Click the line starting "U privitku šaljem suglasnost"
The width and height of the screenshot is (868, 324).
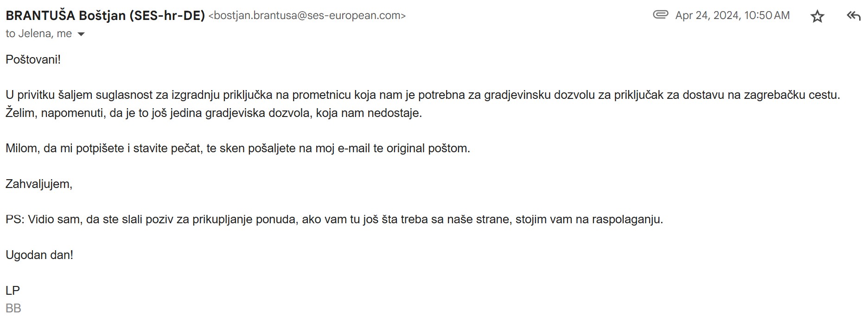(422, 95)
